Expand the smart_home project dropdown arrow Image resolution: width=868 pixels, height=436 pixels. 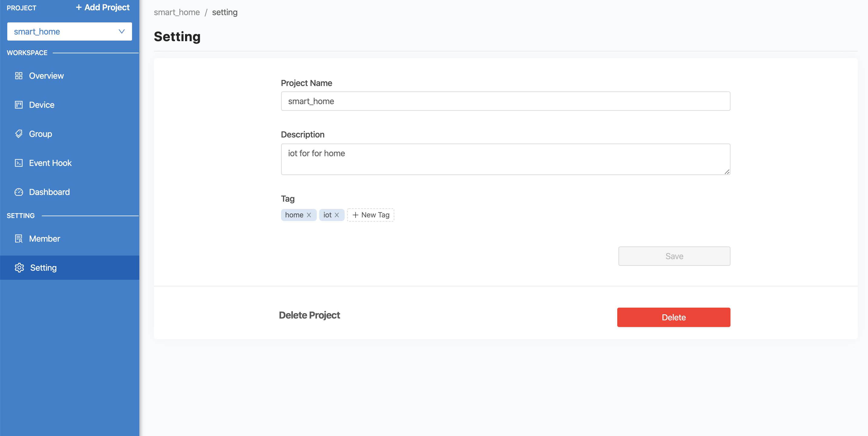[x=122, y=31]
